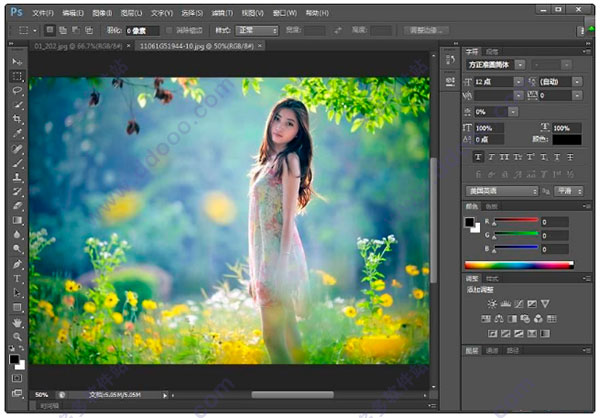
Task: Open the leading dropdown showing (自动)
Action: (577, 82)
